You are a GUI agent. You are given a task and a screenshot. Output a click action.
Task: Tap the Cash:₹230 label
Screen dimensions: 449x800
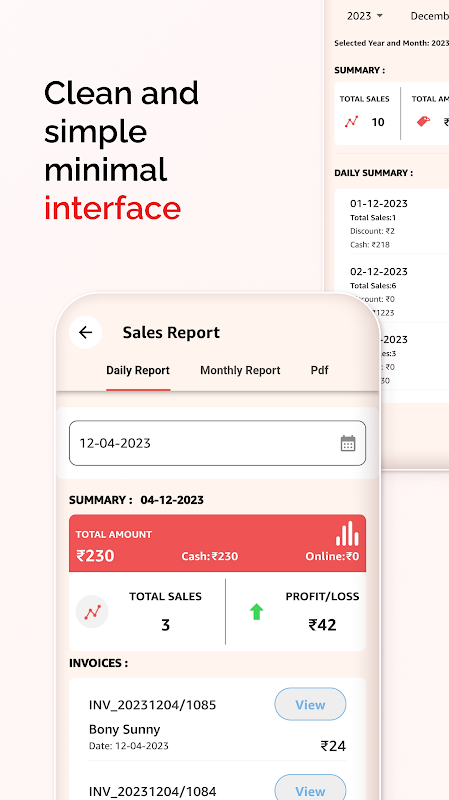(210, 556)
